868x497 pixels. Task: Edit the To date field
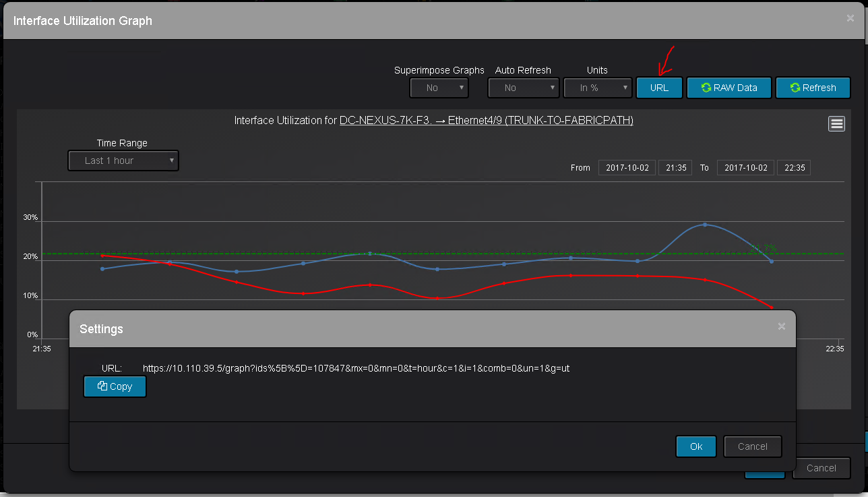coord(745,167)
